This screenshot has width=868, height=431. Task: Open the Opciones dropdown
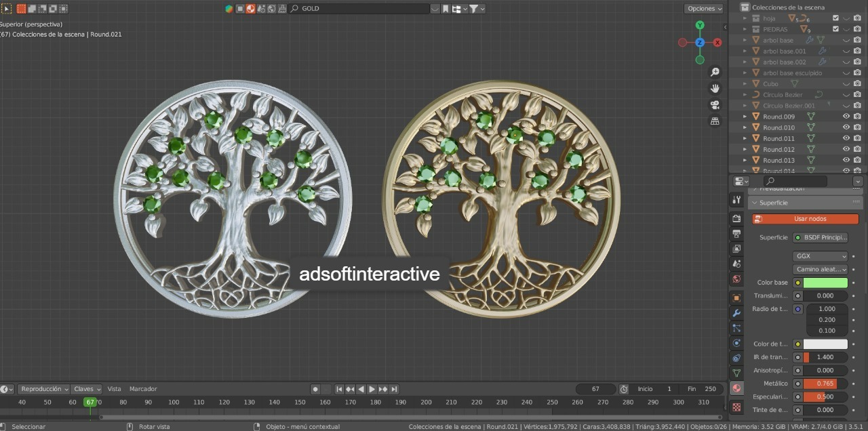(704, 9)
